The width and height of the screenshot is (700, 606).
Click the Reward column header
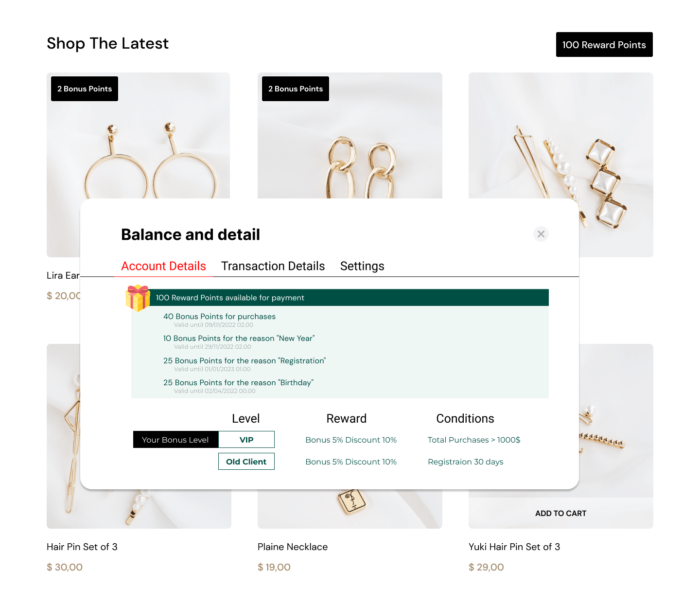[x=347, y=418]
